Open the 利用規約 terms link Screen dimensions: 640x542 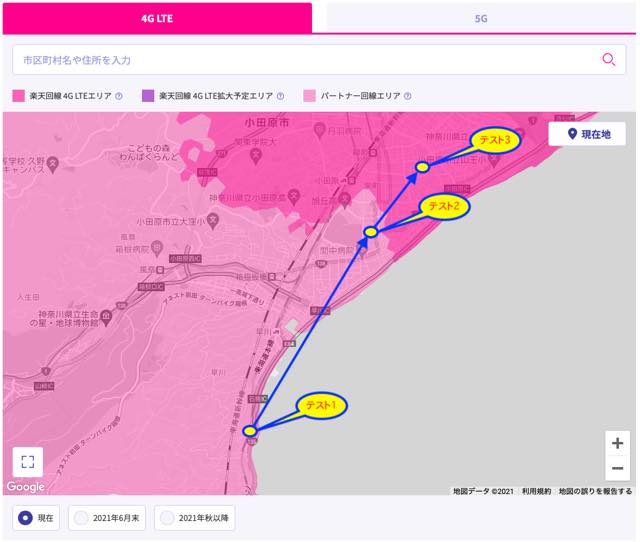(536, 491)
